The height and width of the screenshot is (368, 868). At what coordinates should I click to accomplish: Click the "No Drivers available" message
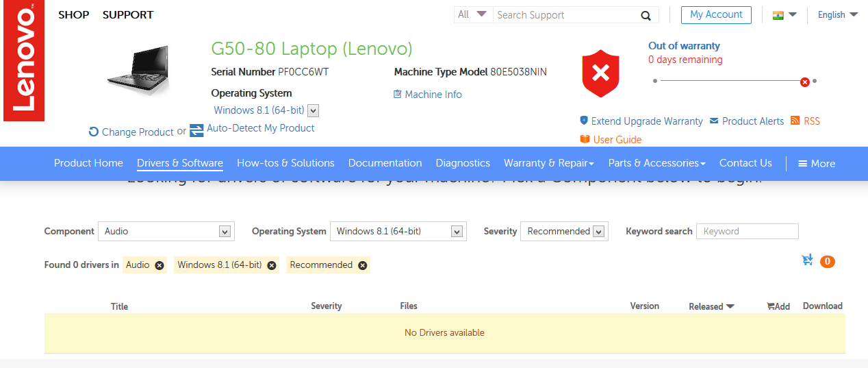(444, 332)
